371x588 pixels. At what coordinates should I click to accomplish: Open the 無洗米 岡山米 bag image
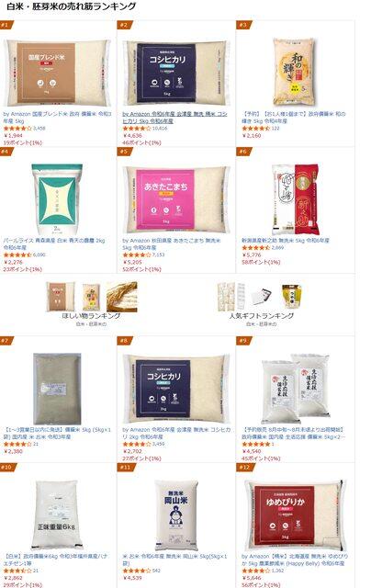pyautogui.click(x=176, y=514)
